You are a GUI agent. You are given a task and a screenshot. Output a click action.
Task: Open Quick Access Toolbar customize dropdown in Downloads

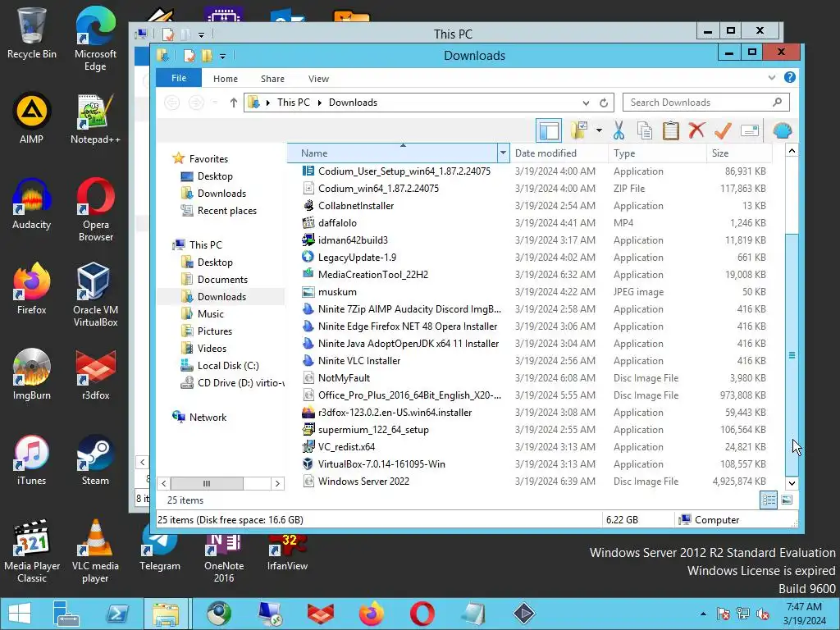(x=222, y=56)
